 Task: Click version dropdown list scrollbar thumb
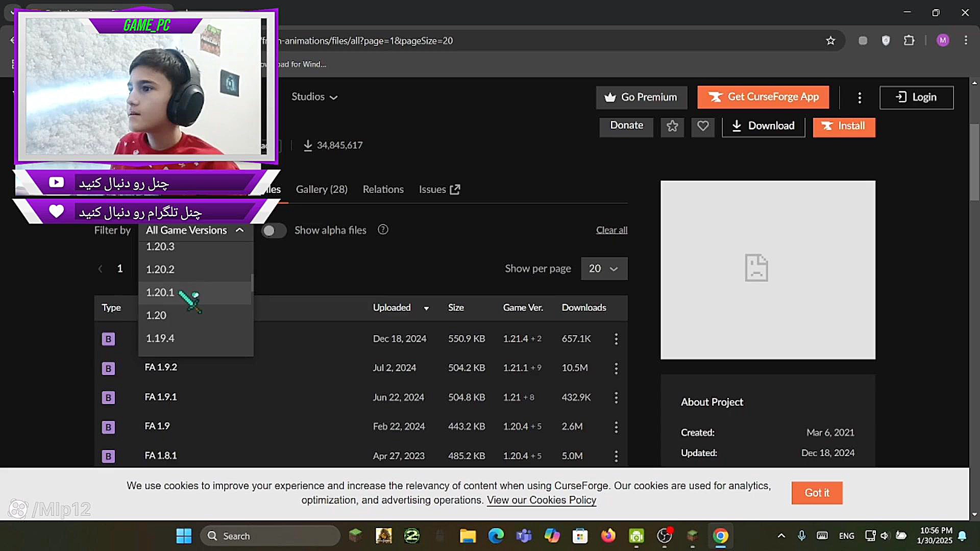coord(252,282)
